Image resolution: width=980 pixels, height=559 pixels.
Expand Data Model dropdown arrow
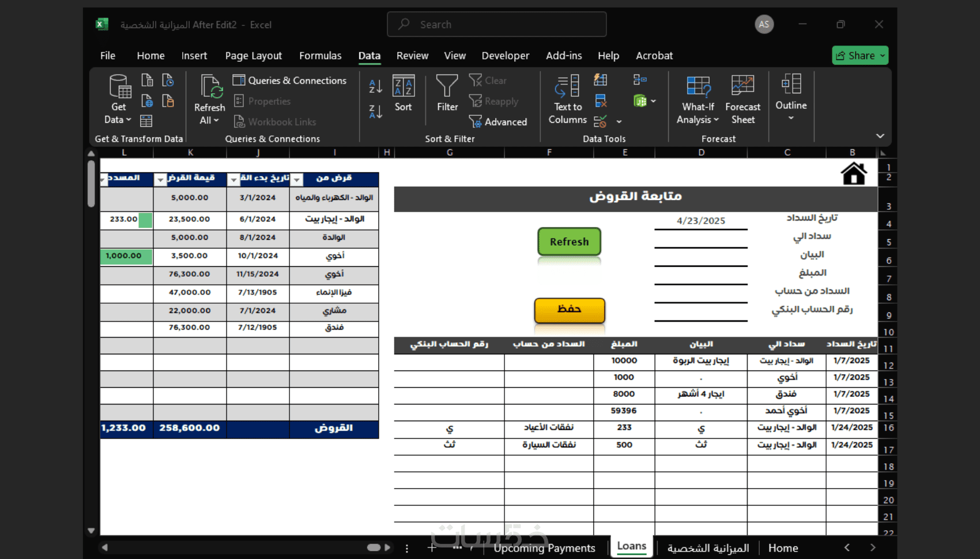coord(653,101)
